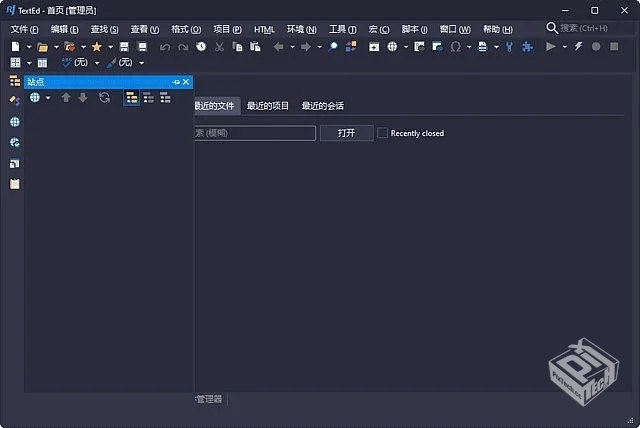
Task: Click the undo arrow icon
Action: coord(165,47)
